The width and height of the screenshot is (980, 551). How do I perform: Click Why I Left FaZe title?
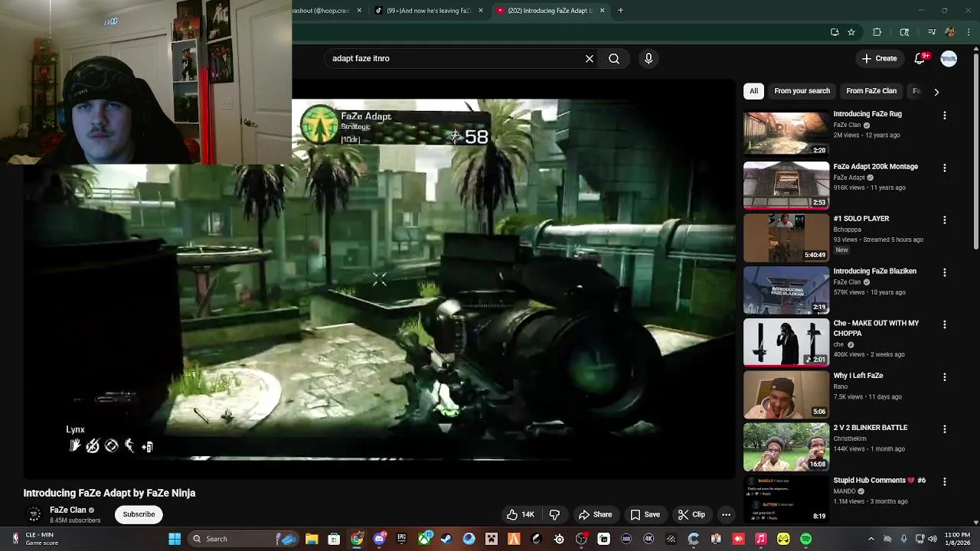tap(858, 376)
